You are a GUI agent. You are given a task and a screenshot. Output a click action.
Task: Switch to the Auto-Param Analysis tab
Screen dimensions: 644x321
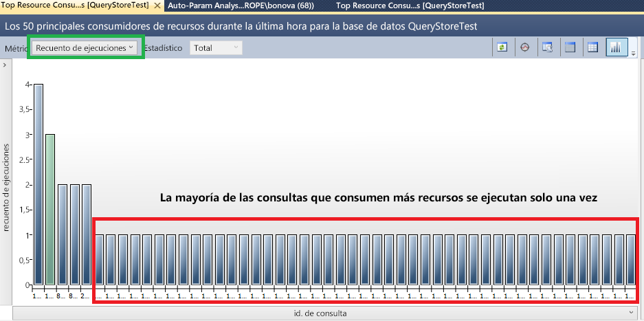[241, 5]
